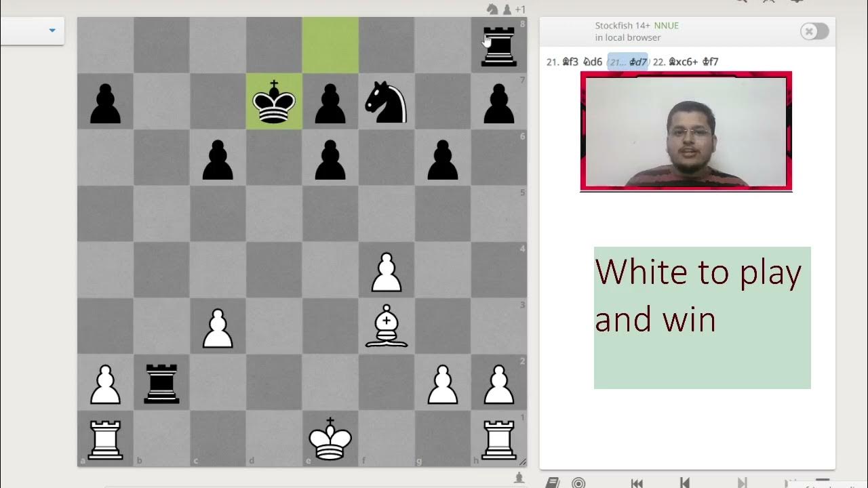Click the white pawn on a2
Screen dimensions: 868x488
[x=105, y=384]
